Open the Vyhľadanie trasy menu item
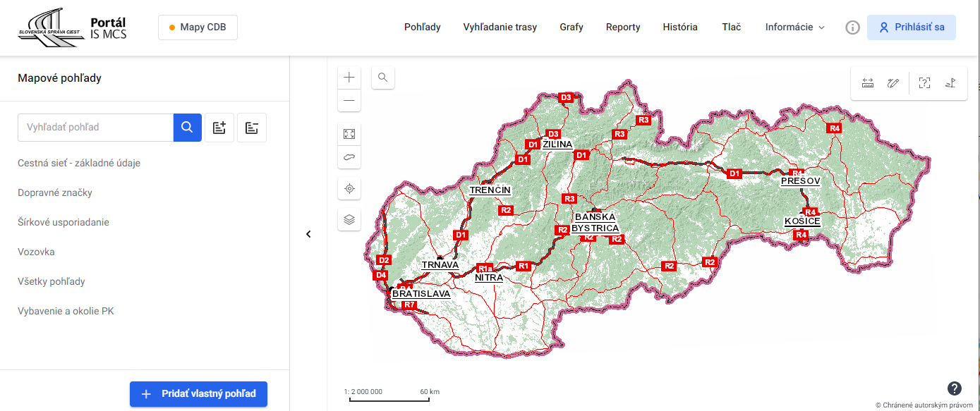The height and width of the screenshot is (411, 980). 500,27
